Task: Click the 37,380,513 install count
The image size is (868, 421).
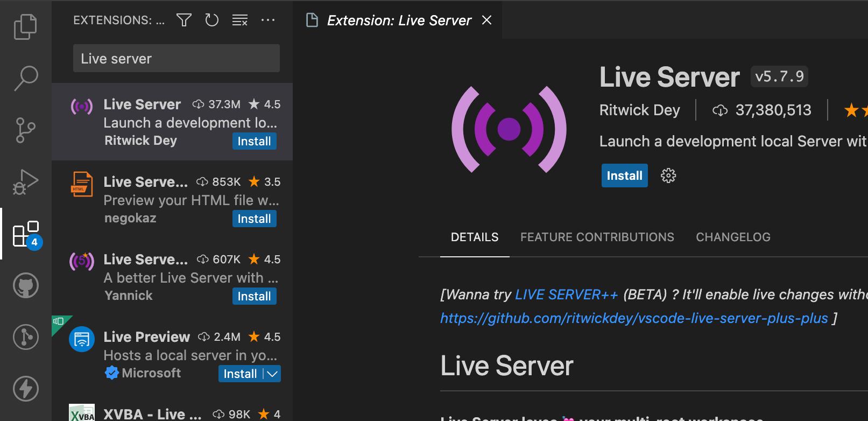Action: coord(773,110)
